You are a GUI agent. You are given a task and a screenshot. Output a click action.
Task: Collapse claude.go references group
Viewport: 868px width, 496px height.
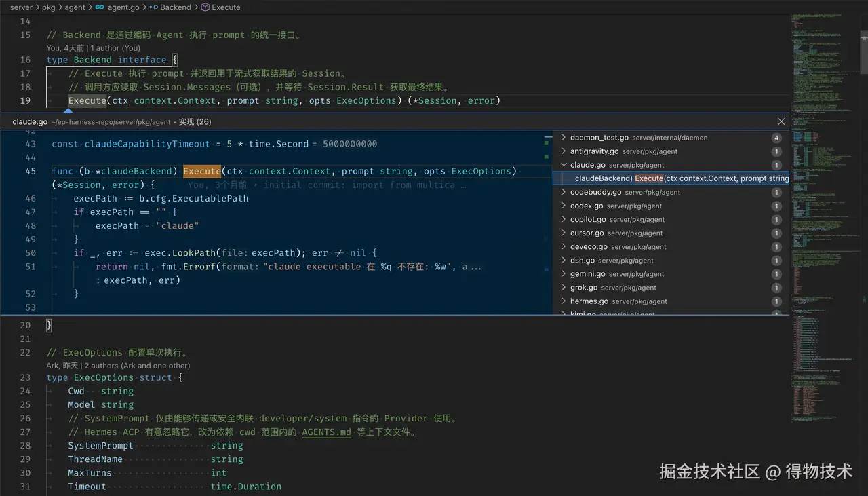pyautogui.click(x=564, y=165)
